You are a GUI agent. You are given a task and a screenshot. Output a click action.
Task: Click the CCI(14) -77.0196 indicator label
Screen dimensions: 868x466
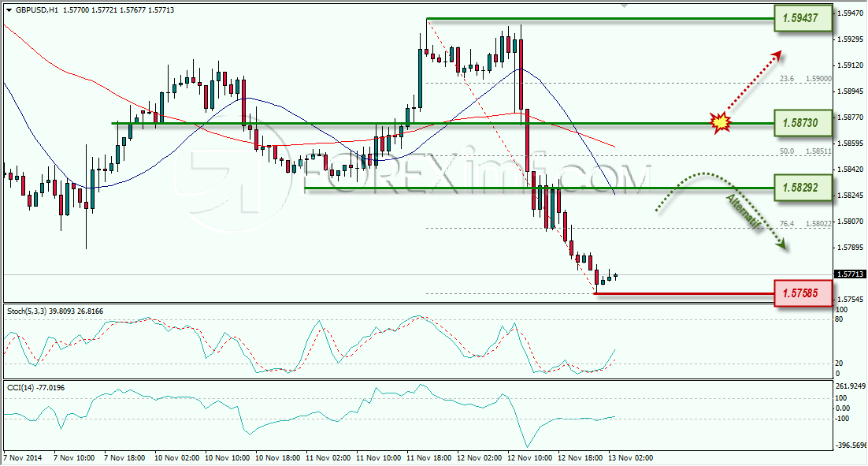point(36,388)
